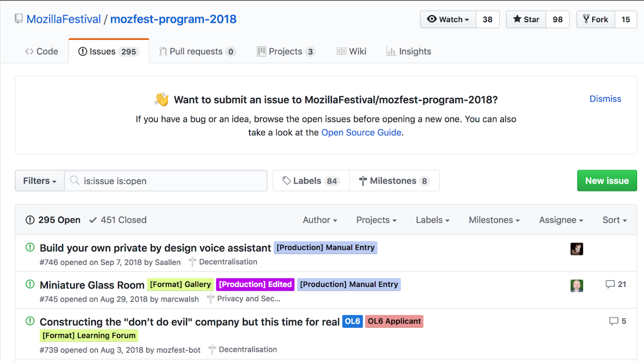This screenshot has height=362, width=644.
Task: Click the open issue icon for voice assistant issue
Action: [30, 247]
